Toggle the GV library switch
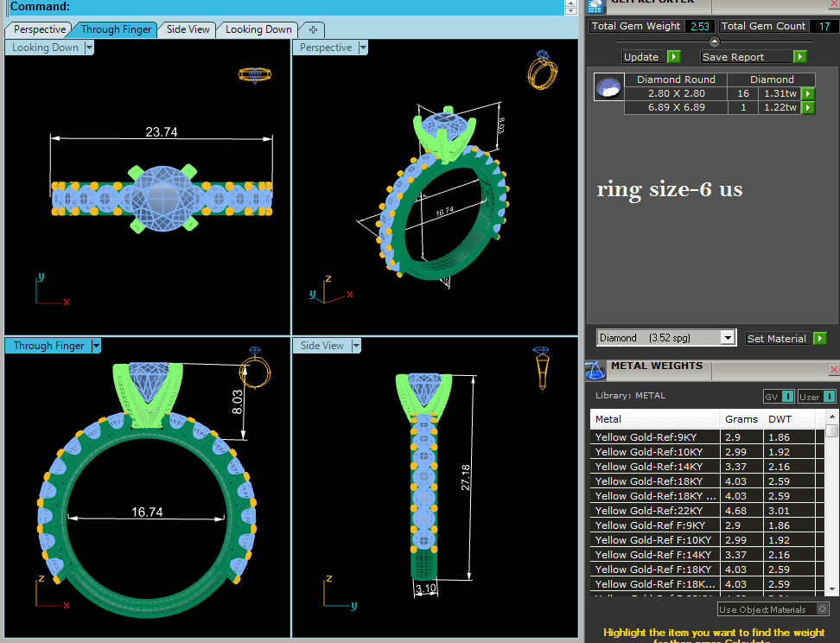840x643 pixels. [787, 397]
